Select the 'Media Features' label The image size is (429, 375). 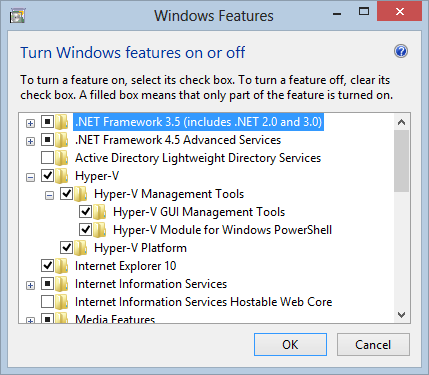point(115,319)
